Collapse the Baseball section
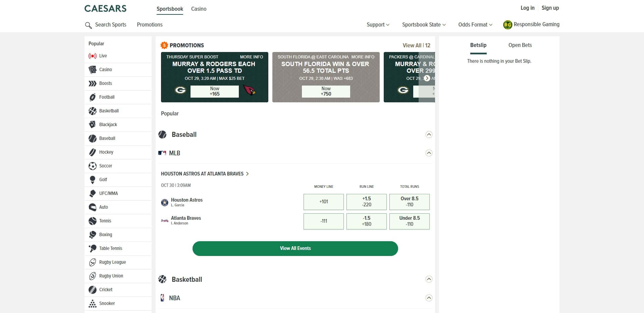Image resolution: width=644 pixels, height=313 pixels. click(x=429, y=135)
